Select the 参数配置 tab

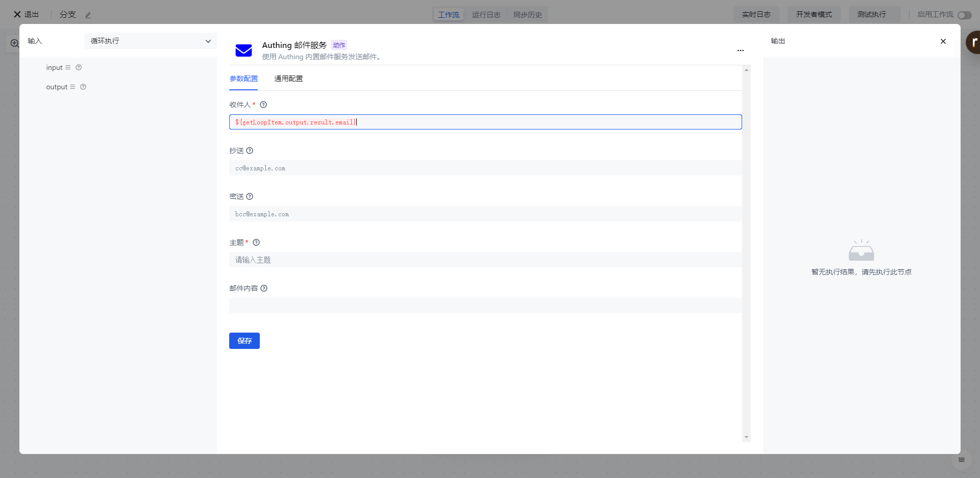coord(243,79)
